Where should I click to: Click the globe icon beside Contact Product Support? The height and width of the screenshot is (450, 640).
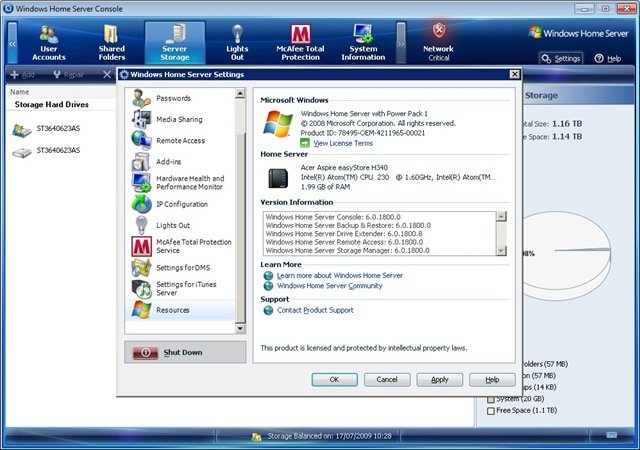click(268, 310)
